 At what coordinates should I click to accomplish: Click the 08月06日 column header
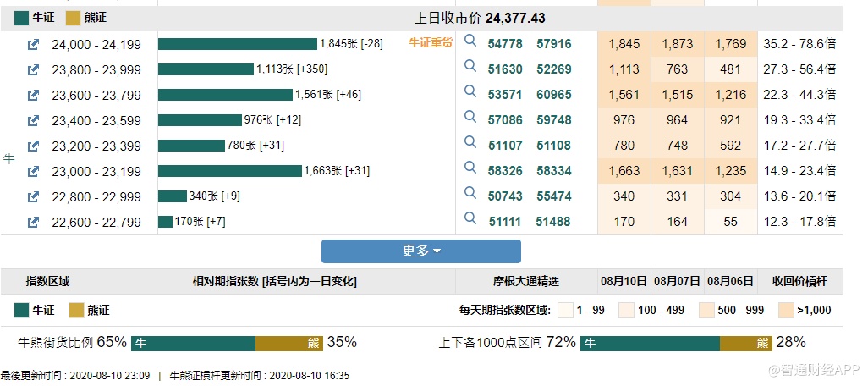point(731,281)
